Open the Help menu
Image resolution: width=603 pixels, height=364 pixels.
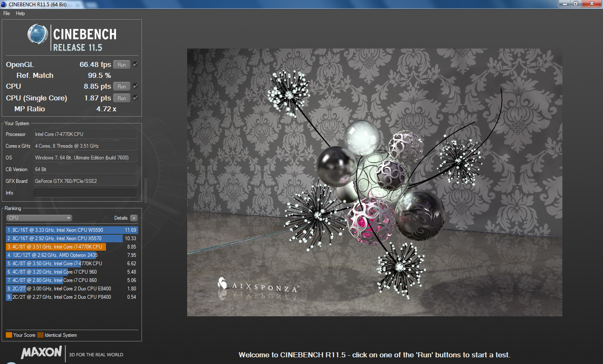click(20, 13)
